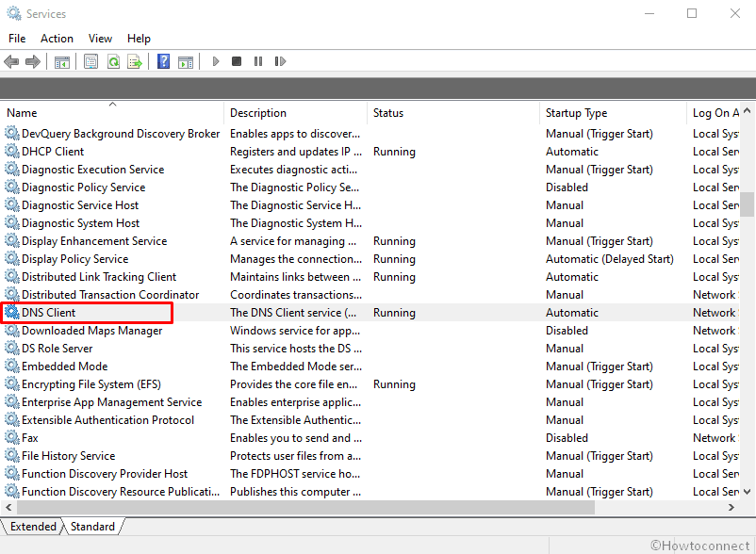This screenshot has height=554, width=756.
Task: Click the green Refresh toolbar icon
Action: click(x=113, y=62)
